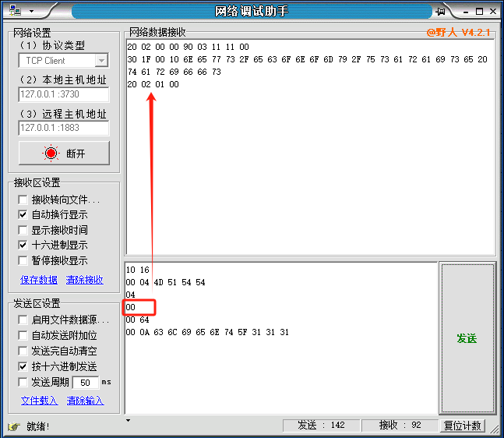This screenshot has width=504, height=438.
Task: Enable 接收转向文件 checkbox
Action: click(23, 200)
